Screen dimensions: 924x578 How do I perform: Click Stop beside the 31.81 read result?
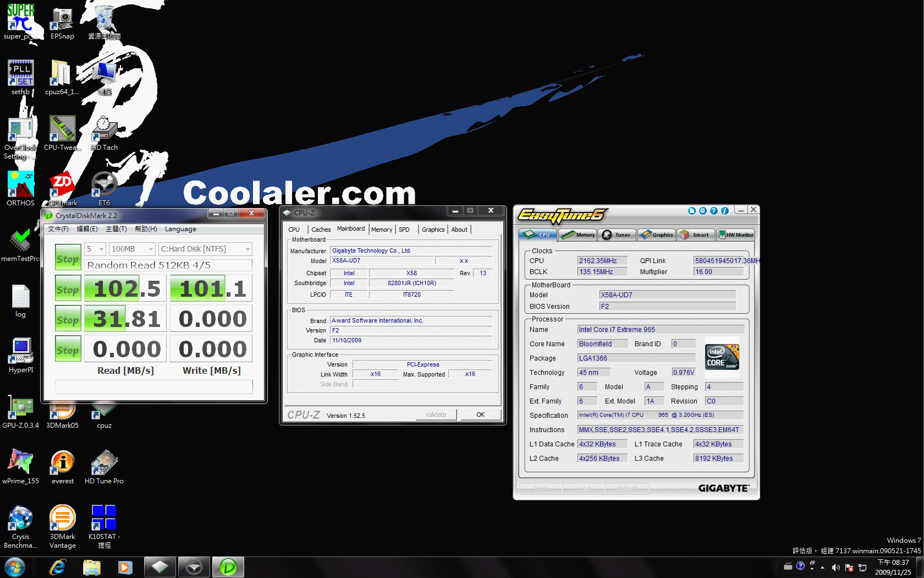click(68, 319)
